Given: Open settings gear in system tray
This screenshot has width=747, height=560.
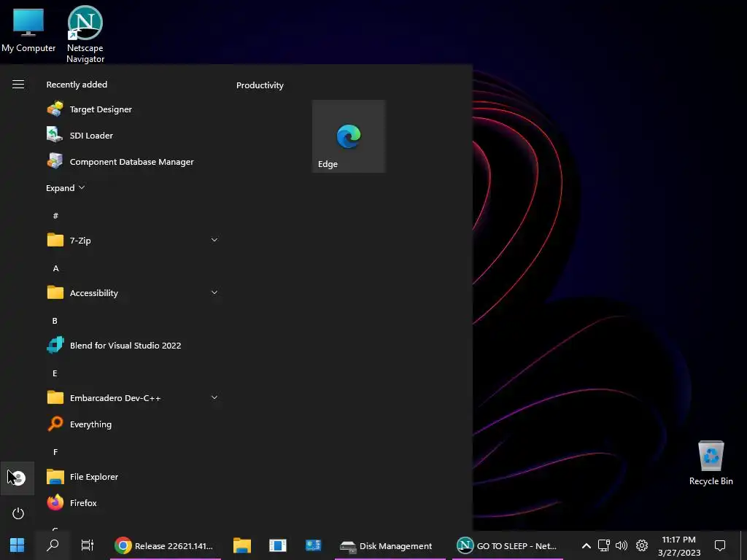Looking at the screenshot, I should (x=642, y=545).
